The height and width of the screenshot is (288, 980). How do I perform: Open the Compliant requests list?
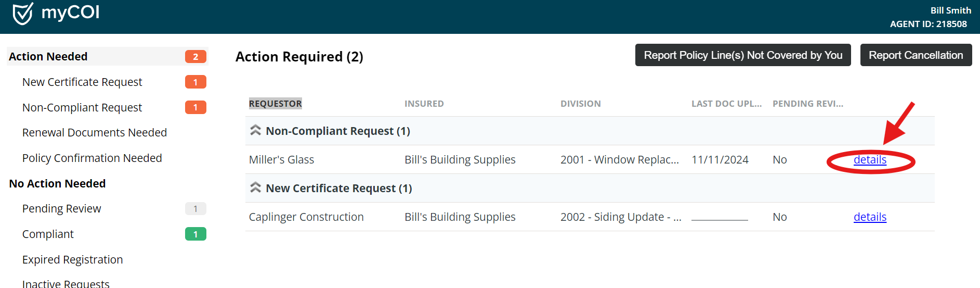pyautogui.click(x=48, y=234)
